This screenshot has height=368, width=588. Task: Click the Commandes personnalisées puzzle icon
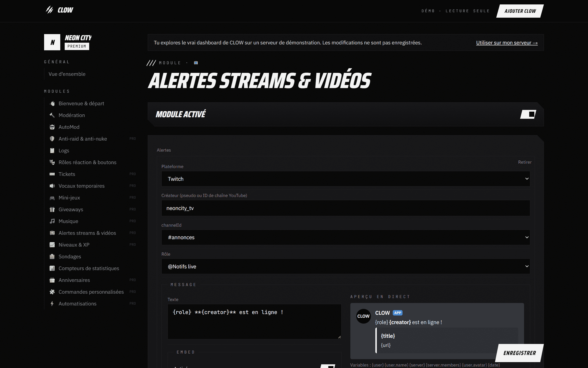click(52, 292)
